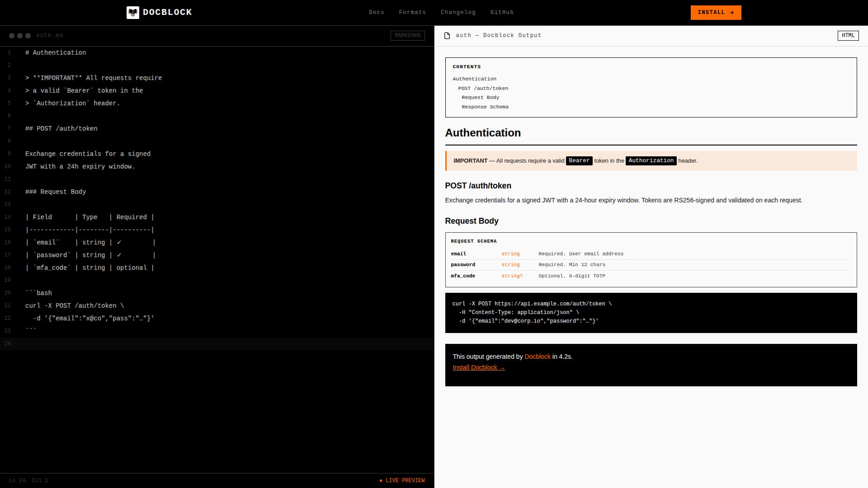Image resolution: width=868 pixels, height=488 pixels.
Task: Click the REQUEST SCHEMA label
Action: coord(473,241)
